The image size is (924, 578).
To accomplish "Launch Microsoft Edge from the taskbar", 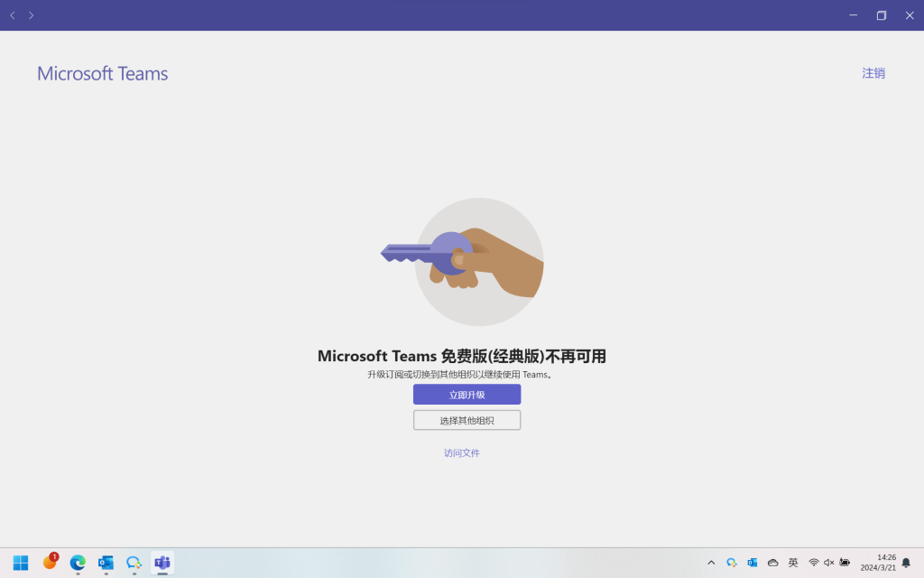I will click(x=78, y=563).
